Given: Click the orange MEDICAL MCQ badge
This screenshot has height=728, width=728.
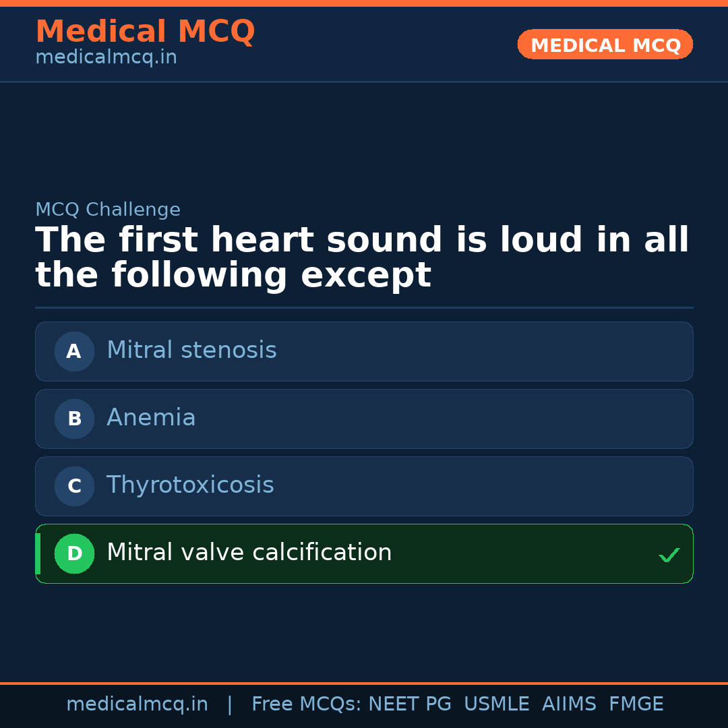Looking at the screenshot, I should 605,45.
